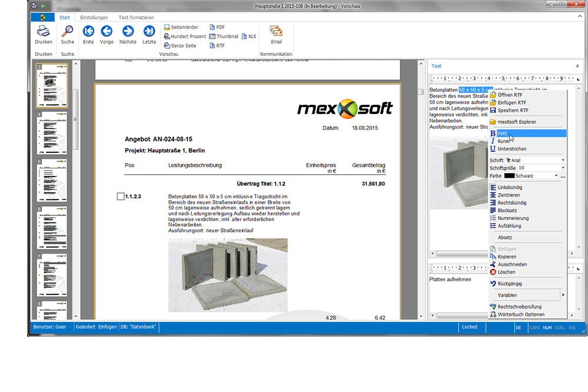This screenshot has height=392, width=588.
Task: Expand the Variablen submenu arrow
Action: 563,295
